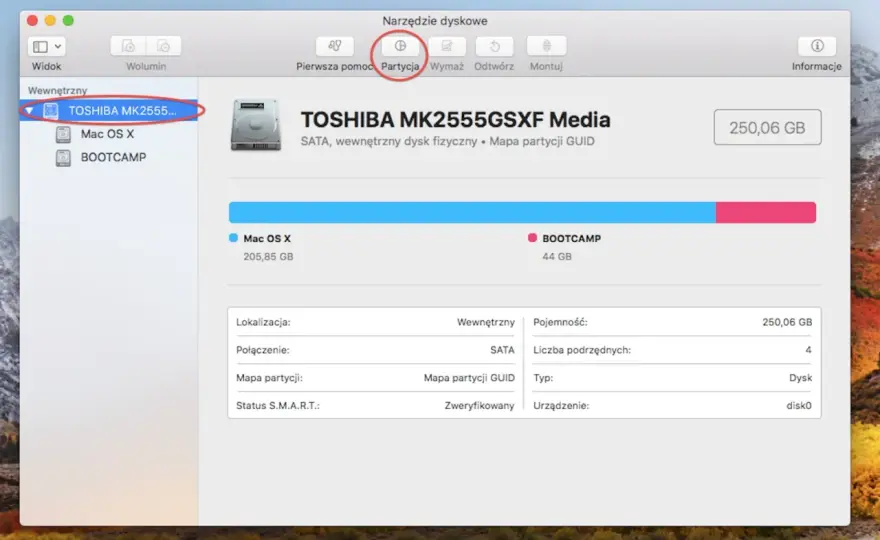This screenshot has height=540, width=880.
Task: Click the Mac OS X legend label
Action: (x=267, y=239)
